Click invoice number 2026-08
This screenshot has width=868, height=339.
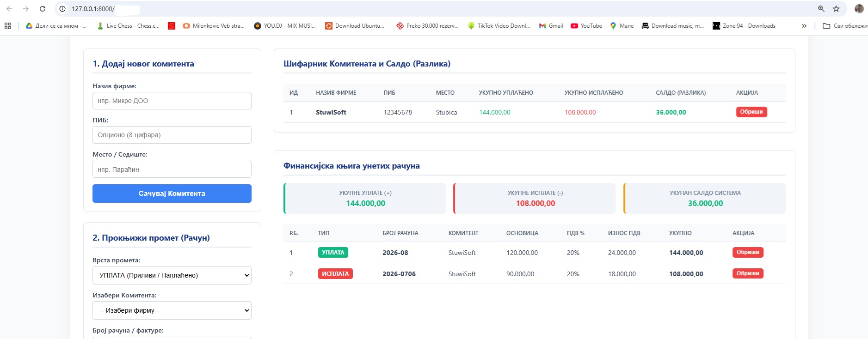pyautogui.click(x=395, y=253)
